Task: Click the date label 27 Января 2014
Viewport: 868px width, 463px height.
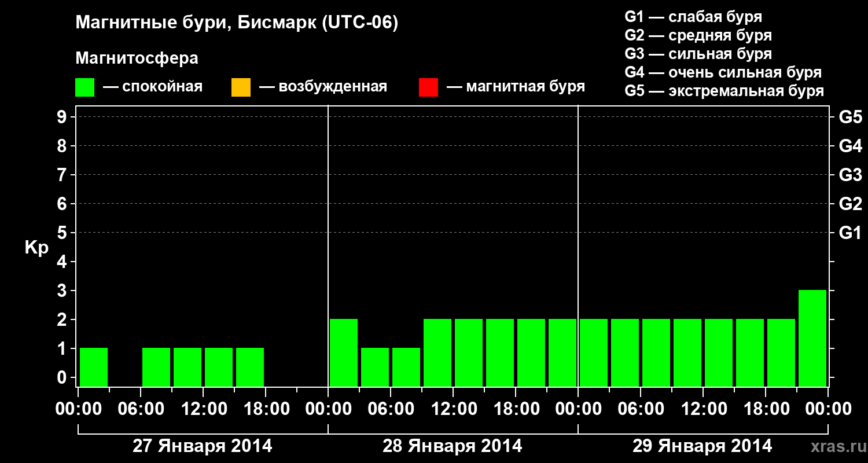Action: coord(203,446)
